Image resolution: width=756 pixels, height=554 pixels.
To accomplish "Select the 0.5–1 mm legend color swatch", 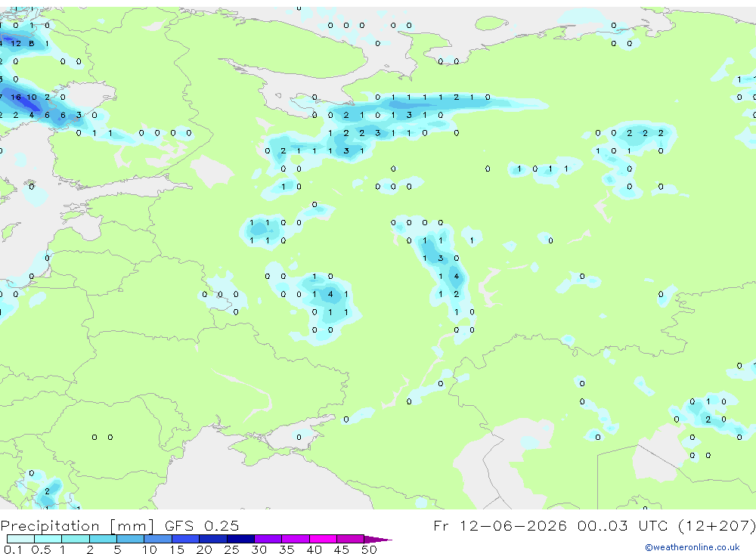I will pos(48,539).
